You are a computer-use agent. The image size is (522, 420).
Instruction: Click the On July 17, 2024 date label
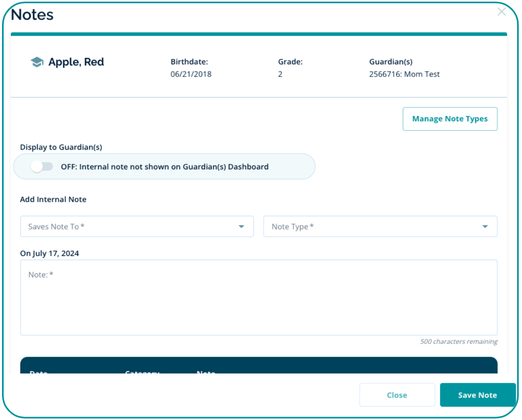point(50,254)
